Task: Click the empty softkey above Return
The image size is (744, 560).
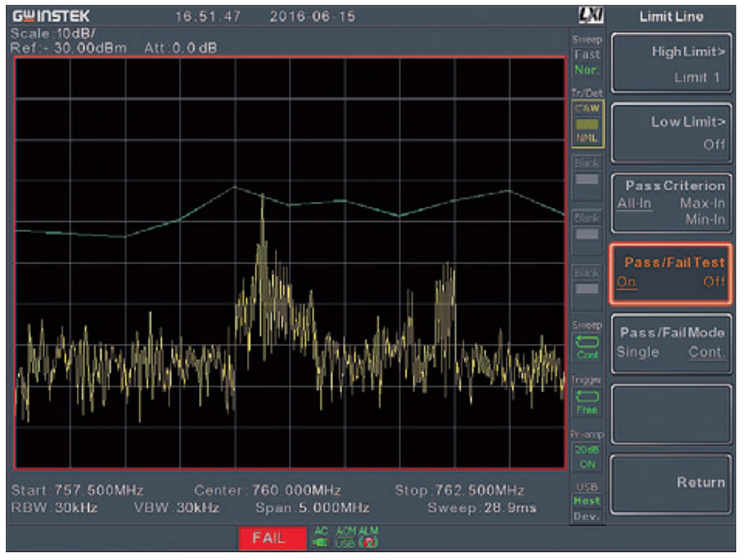Action: (x=671, y=414)
